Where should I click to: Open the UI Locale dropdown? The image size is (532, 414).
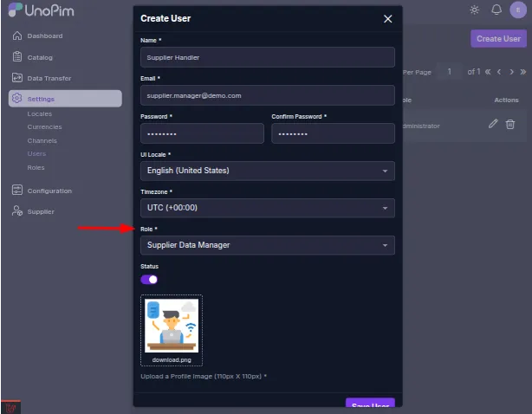pos(268,171)
